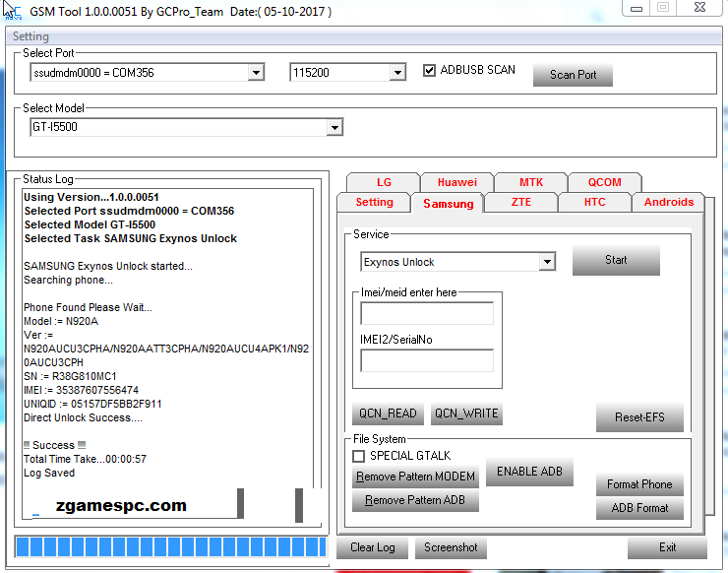Open the QCOM tab
Image resolution: width=728 pixels, height=573 pixels.
604,182
